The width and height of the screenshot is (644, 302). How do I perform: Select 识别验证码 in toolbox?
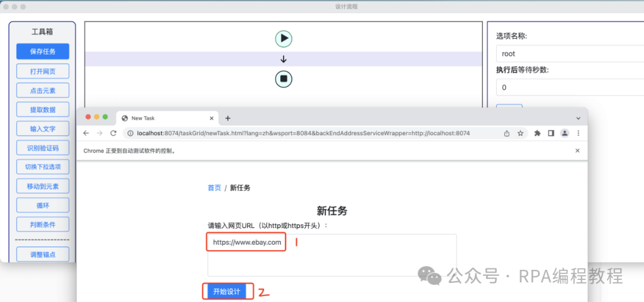pos(43,148)
